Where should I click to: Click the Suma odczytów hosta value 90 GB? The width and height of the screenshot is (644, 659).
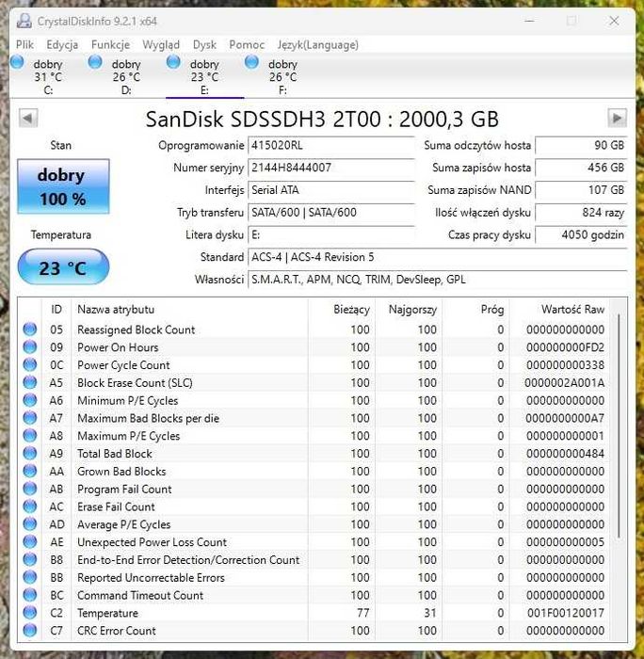(x=581, y=145)
